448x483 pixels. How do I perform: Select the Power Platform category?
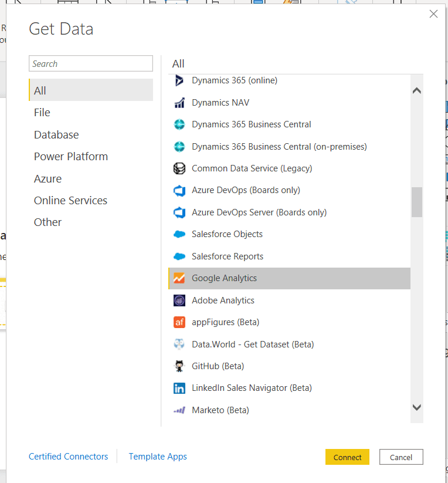[x=71, y=157]
